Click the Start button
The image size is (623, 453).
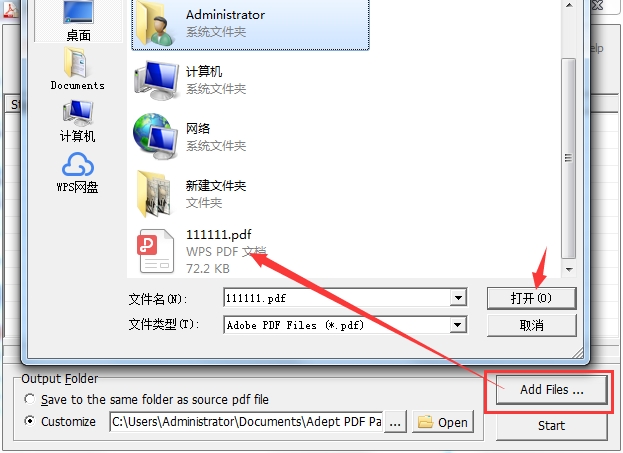[x=551, y=426]
